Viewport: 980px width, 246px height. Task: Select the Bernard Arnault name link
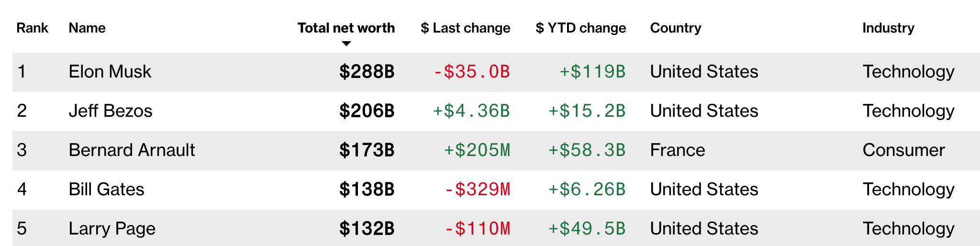[132, 150]
